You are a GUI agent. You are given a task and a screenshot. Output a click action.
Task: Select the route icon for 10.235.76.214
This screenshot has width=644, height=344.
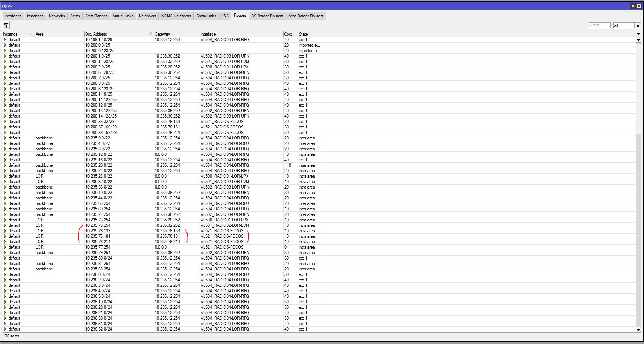coord(5,242)
